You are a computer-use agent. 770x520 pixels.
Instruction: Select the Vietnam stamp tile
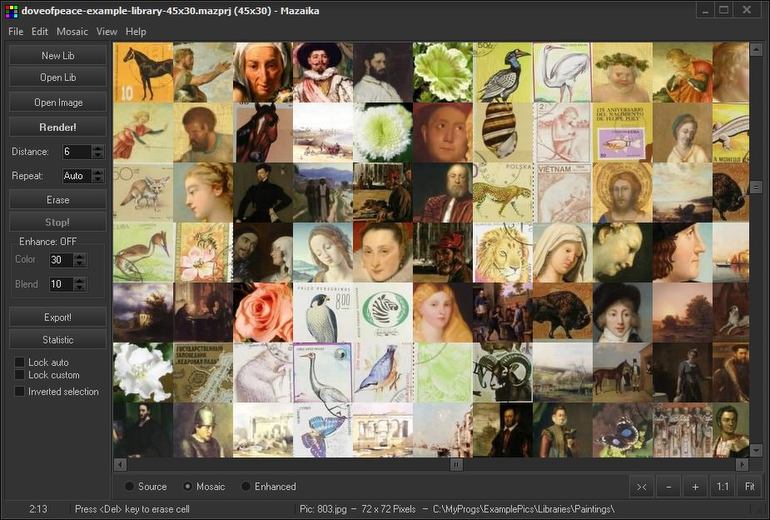coord(563,192)
